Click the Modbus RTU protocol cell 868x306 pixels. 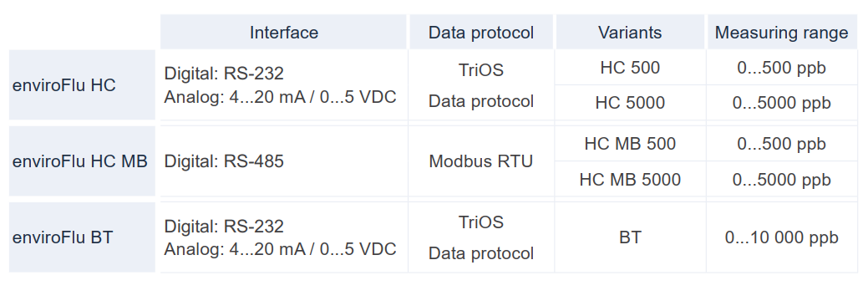coord(481,161)
